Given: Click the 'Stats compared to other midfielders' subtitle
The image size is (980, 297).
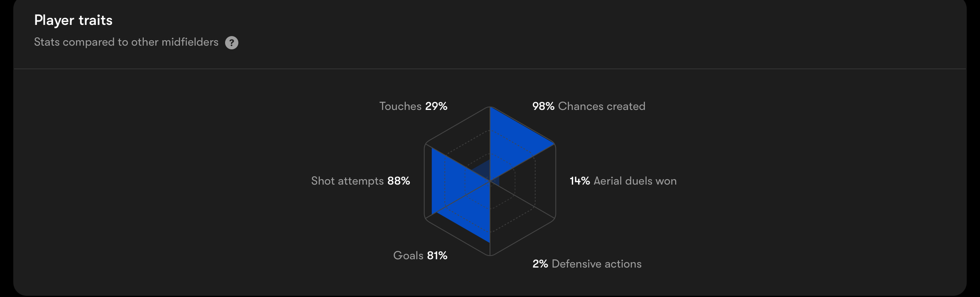Looking at the screenshot, I should click(x=126, y=42).
